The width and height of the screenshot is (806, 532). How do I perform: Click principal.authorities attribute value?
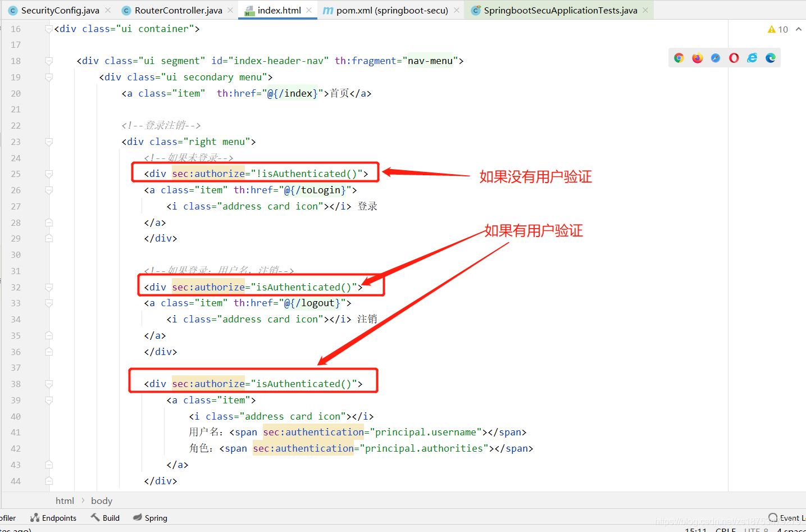point(424,449)
